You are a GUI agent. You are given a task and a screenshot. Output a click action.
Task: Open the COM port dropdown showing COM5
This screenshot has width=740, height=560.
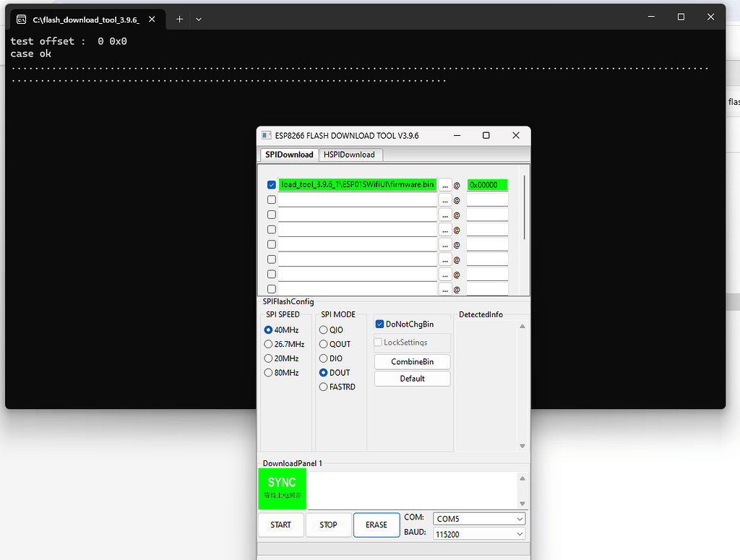[479, 519]
